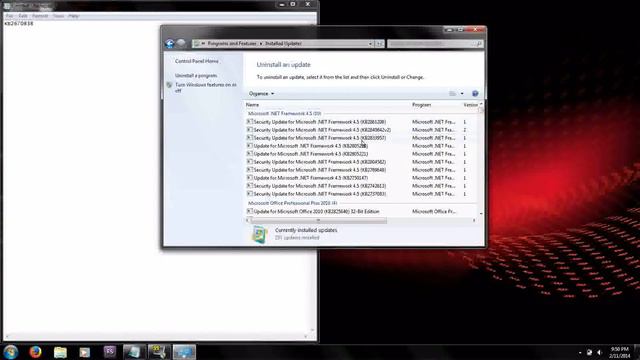This screenshot has width=640, height=360.
Task: Go back with the blue Back arrow
Action: tap(170, 44)
